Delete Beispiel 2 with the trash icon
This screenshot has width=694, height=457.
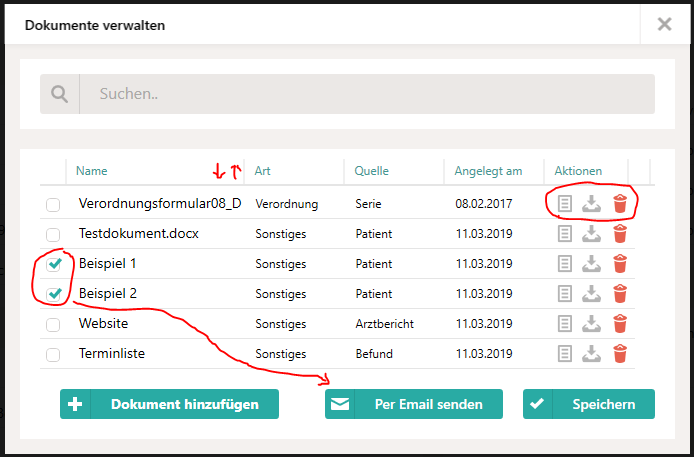(x=620, y=293)
